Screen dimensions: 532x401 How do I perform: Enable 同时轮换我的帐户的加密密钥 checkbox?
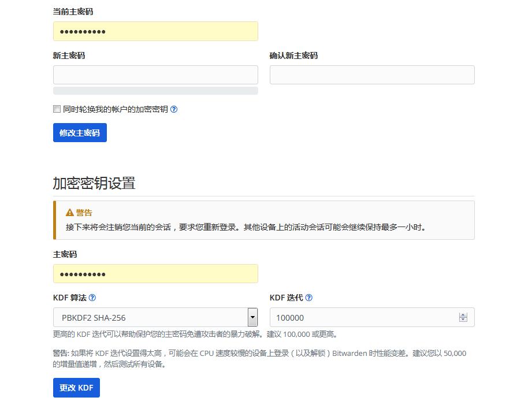(x=57, y=109)
